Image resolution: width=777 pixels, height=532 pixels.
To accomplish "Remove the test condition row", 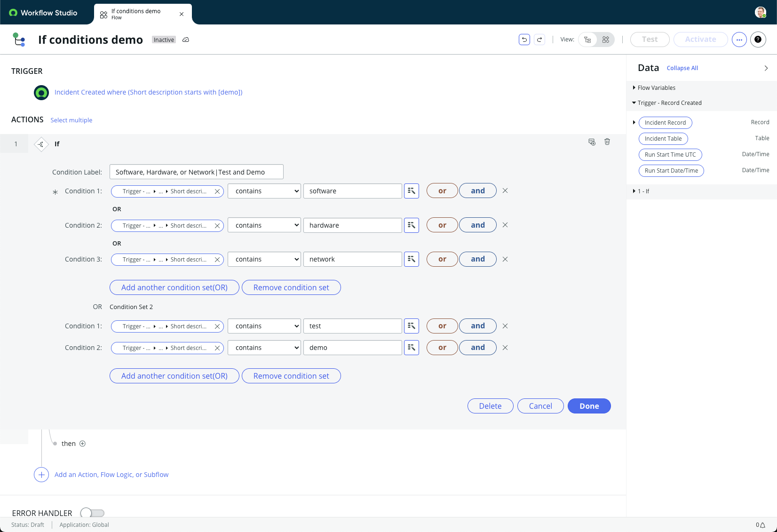I will tap(505, 326).
